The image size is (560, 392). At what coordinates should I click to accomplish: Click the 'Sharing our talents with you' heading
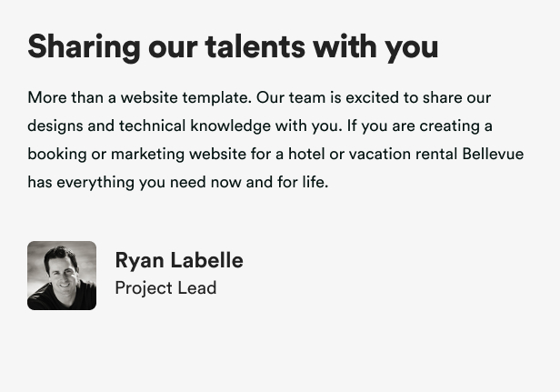[x=233, y=48]
